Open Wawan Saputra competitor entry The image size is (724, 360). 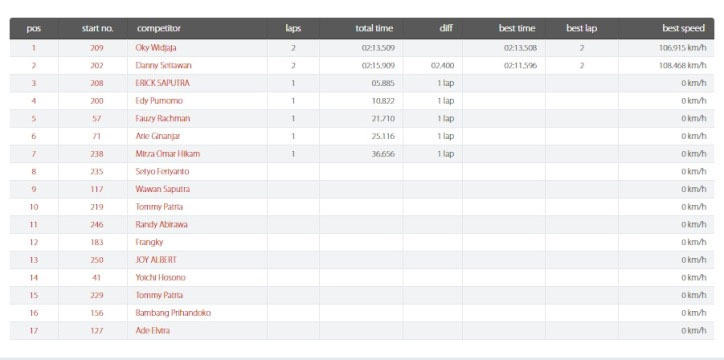(162, 189)
